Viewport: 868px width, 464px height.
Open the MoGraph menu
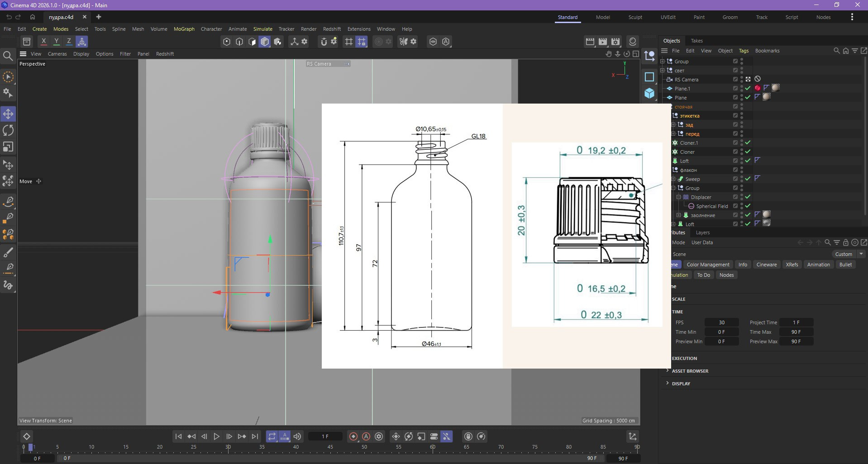pyautogui.click(x=184, y=29)
